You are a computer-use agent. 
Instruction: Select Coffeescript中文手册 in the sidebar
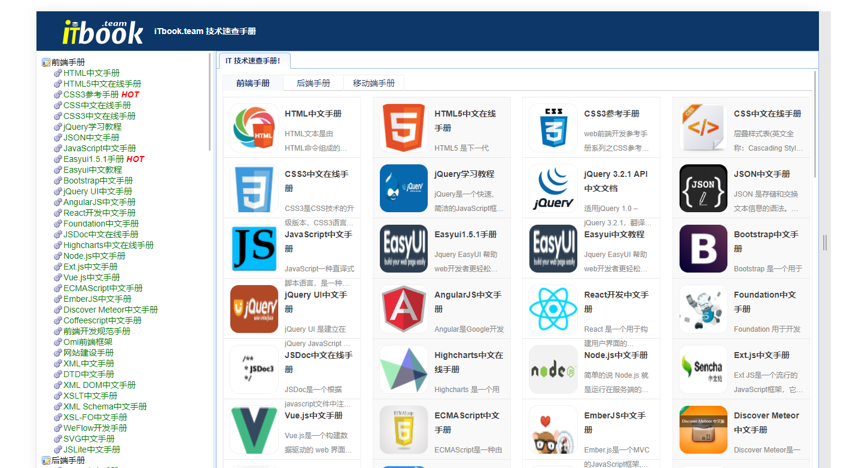[x=102, y=320]
